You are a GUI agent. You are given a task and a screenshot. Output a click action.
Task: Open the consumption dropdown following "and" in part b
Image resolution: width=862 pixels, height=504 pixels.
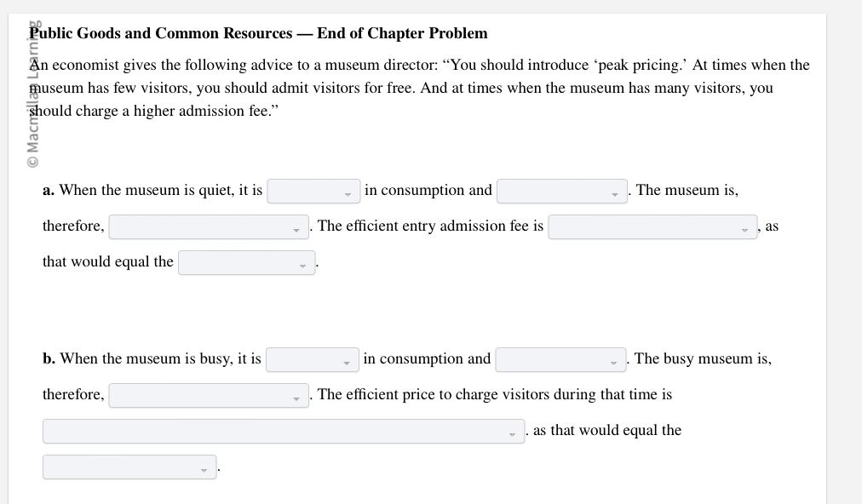tap(560, 360)
